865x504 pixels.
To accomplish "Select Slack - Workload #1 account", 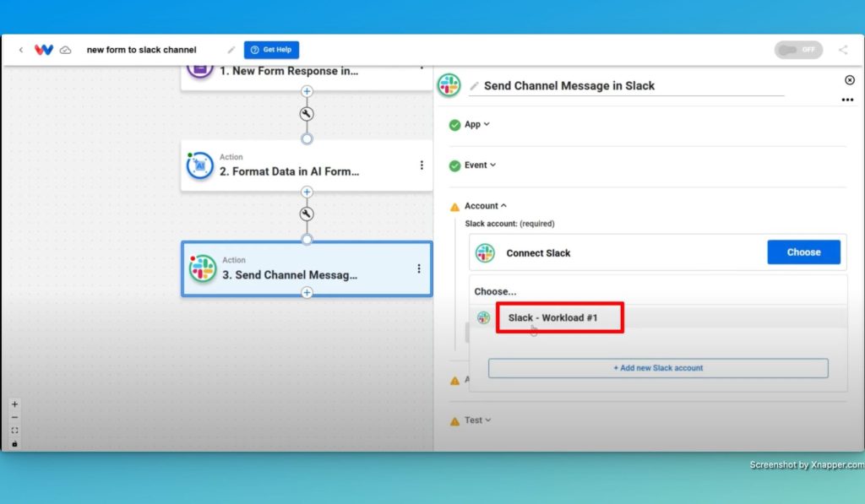I will (x=552, y=317).
